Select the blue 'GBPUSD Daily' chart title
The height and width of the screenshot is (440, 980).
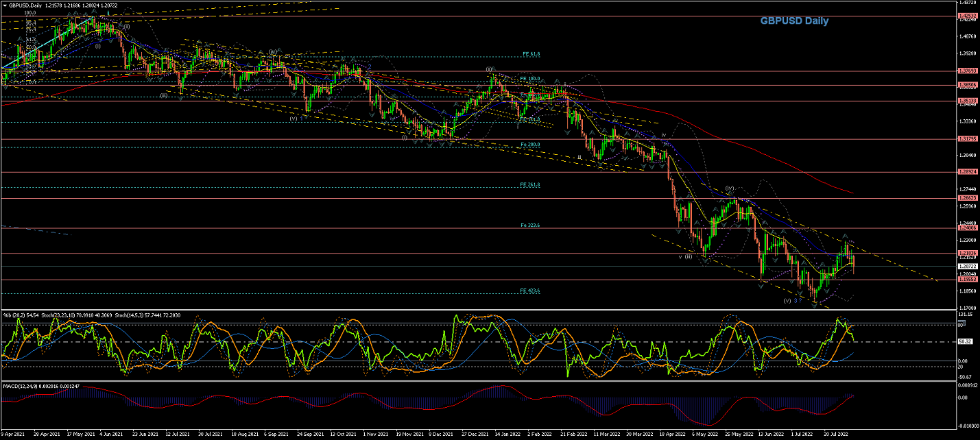(x=794, y=21)
